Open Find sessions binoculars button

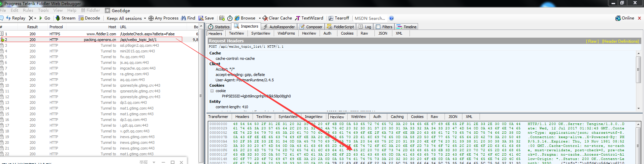tap(188, 18)
